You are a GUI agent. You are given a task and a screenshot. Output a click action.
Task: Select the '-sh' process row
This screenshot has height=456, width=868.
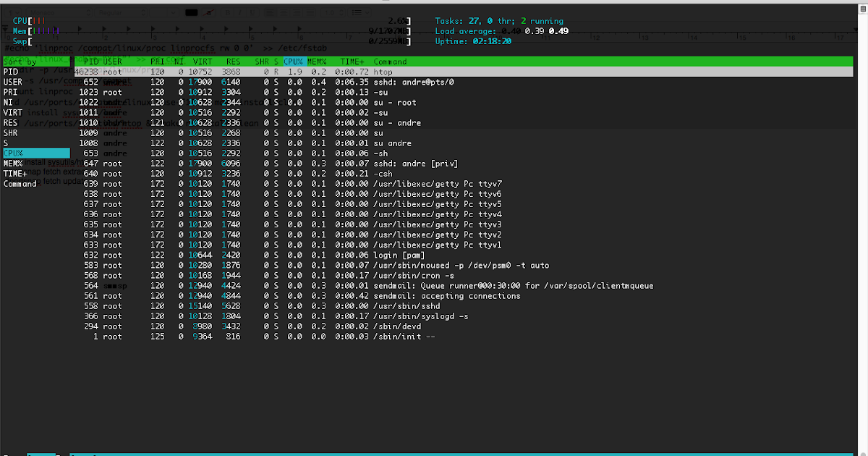(x=463, y=153)
